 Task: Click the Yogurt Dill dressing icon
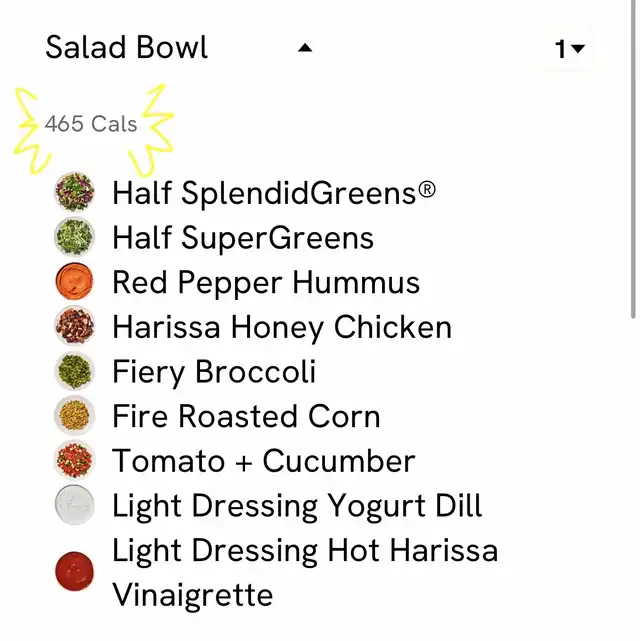click(x=75, y=506)
